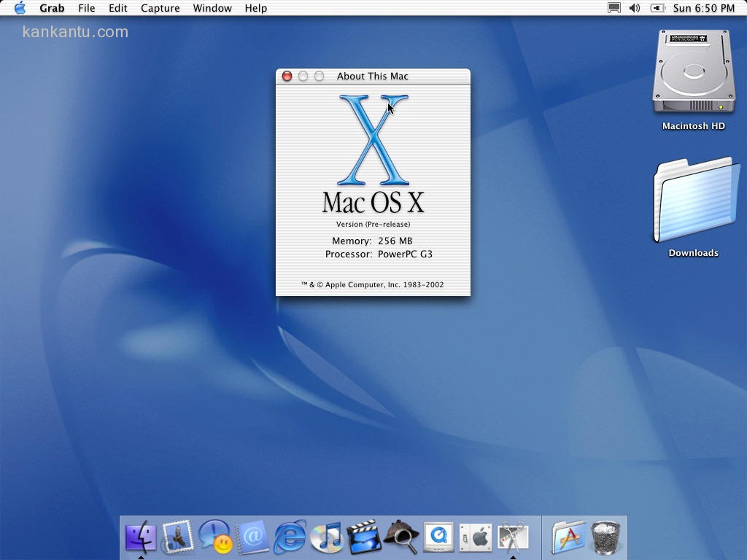The image size is (747, 560).
Task: Open the battery status menu
Action: tap(657, 8)
